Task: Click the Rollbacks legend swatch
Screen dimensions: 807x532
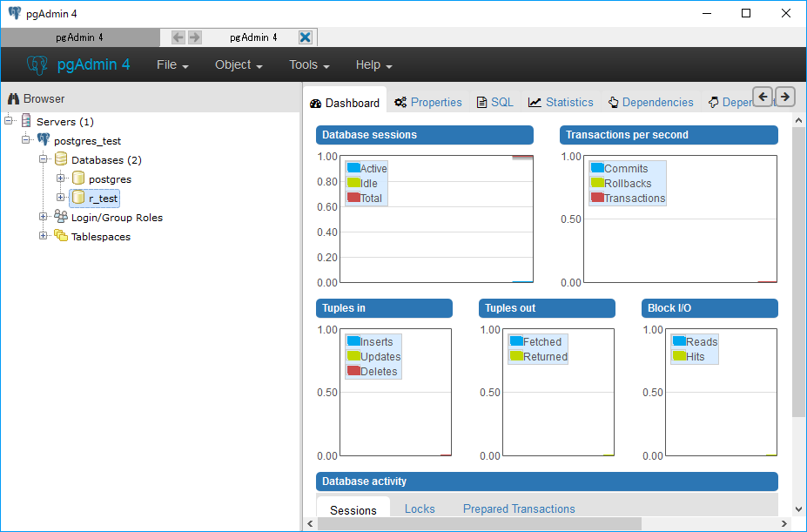Action: (x=597, y=182)
